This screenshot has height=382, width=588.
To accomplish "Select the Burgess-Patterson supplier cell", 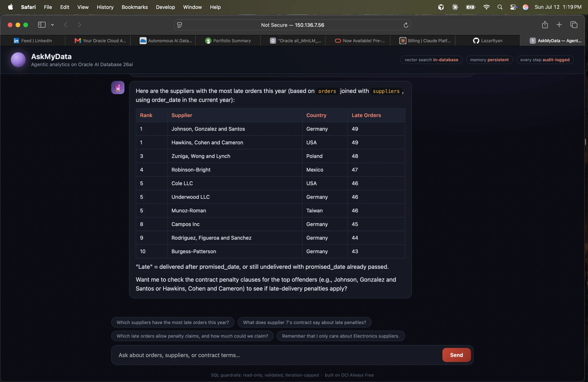I will 235,251.
